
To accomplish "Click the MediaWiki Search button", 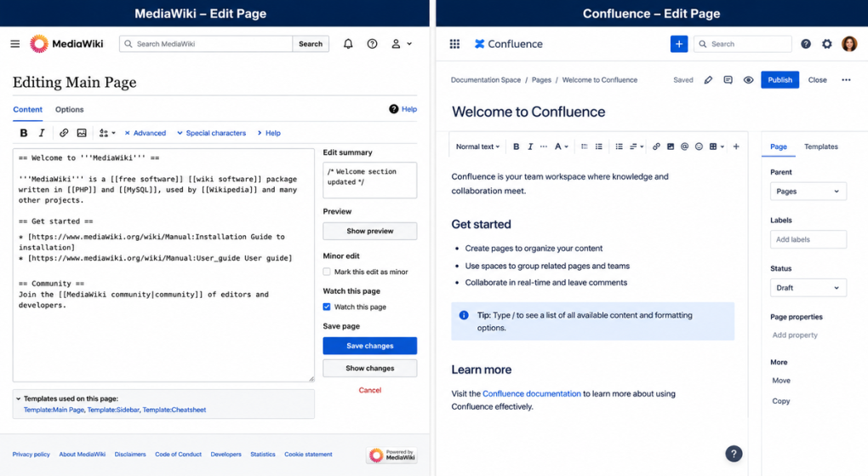I will (311, 43).
